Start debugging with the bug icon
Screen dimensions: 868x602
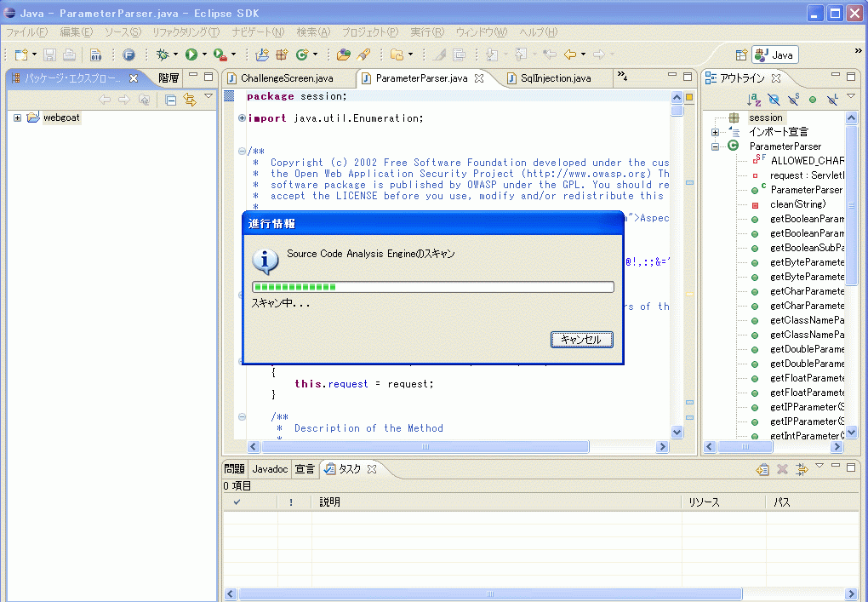point(163,54)
